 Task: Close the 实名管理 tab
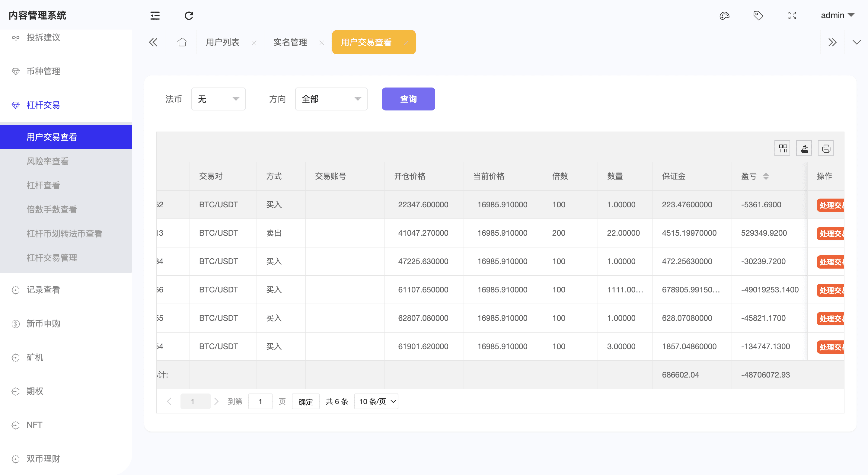point(321,43)
